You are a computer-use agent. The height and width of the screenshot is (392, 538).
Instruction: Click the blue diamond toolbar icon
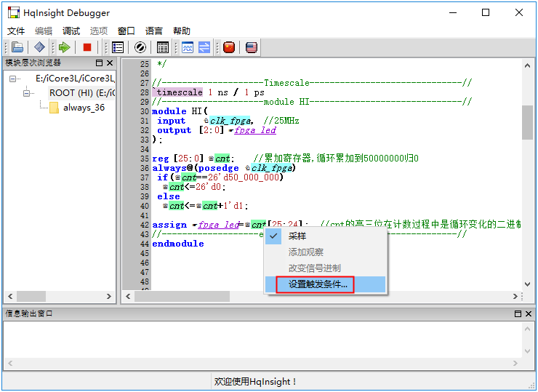[39, 47]
